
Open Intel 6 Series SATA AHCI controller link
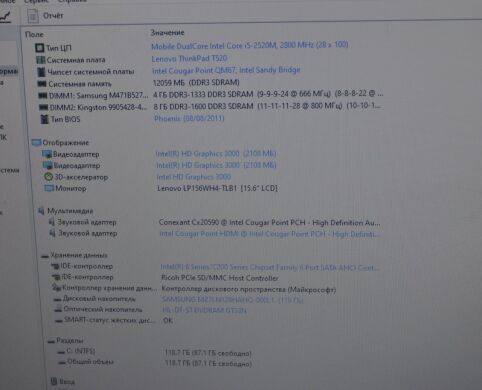(270, 267)
